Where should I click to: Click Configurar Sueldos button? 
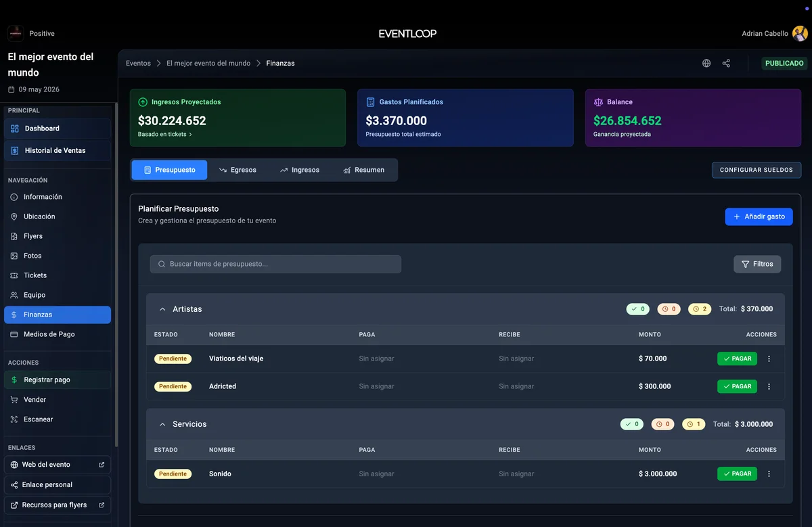coord(756,170)
